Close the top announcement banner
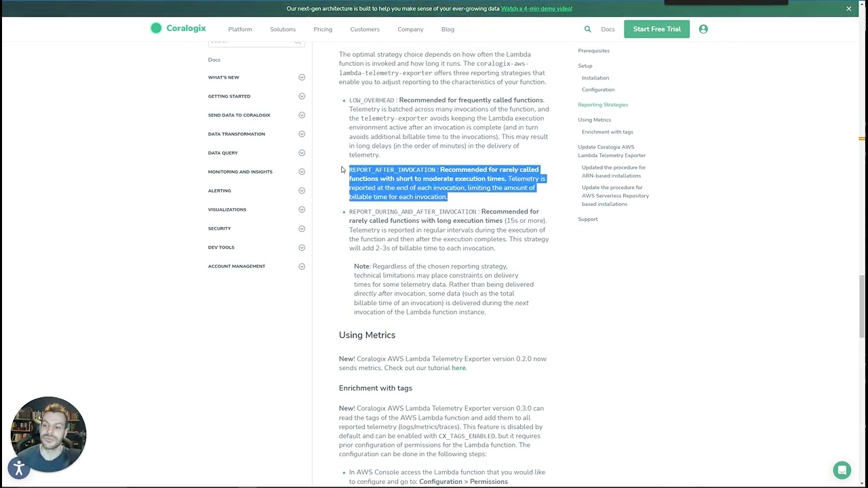This screenshot has width=868, height=488. [848, 9]
